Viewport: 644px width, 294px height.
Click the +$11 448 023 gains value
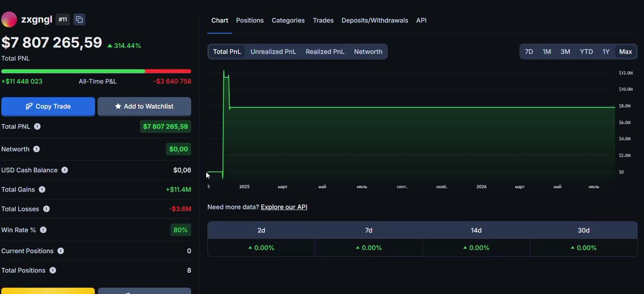coord(22,82)
